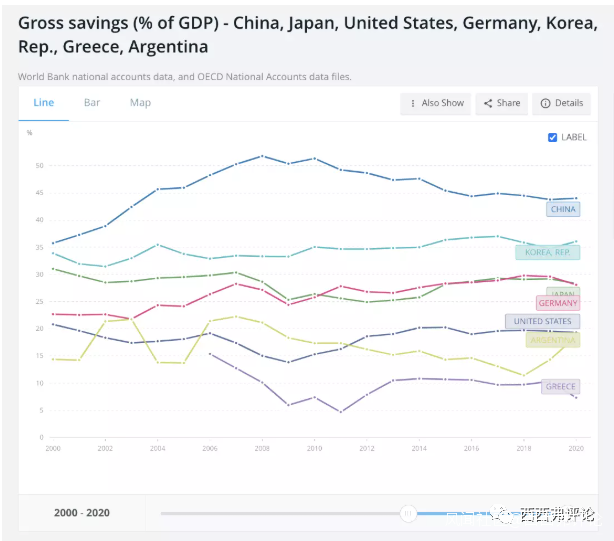Screen dimensions: 614x541
Task: Click the 2000 - 2020 range text
Action: click(x=82, y=513)
